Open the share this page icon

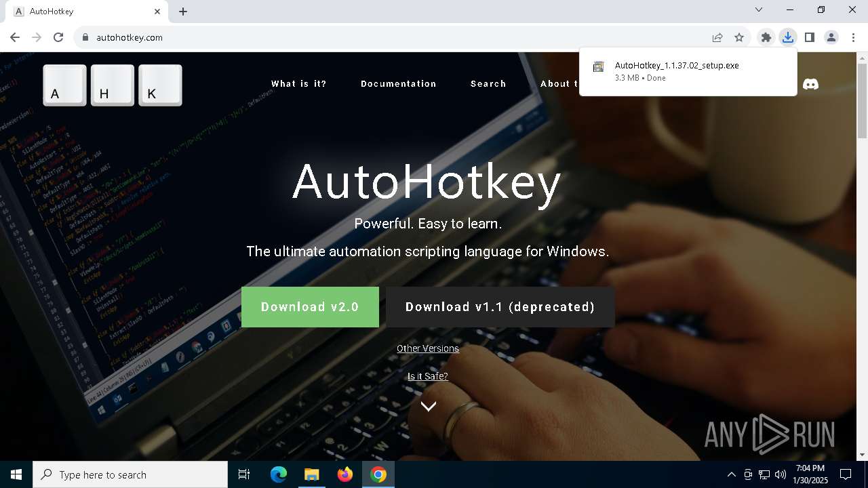[717, 37]
